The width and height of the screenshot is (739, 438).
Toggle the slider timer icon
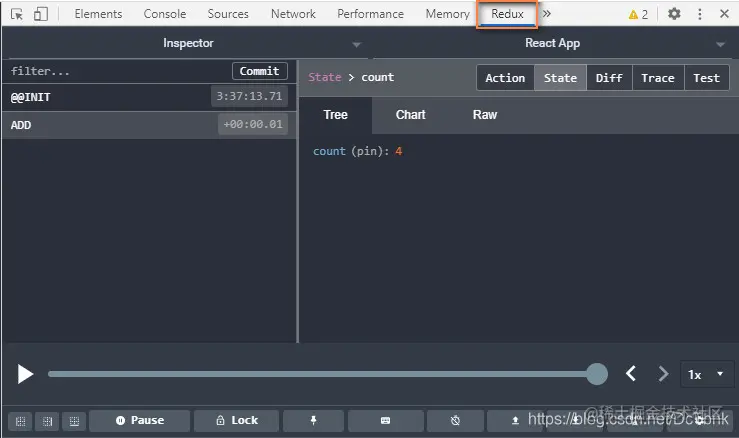[455, 421]
